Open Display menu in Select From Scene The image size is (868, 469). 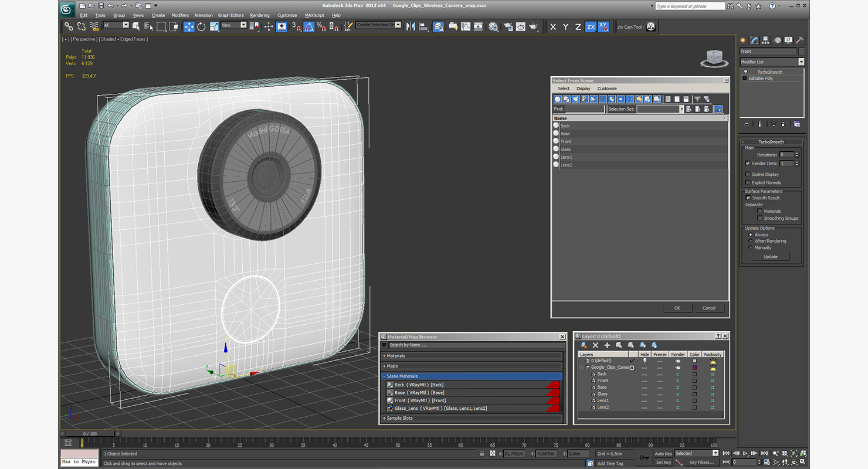click(584, 89)
